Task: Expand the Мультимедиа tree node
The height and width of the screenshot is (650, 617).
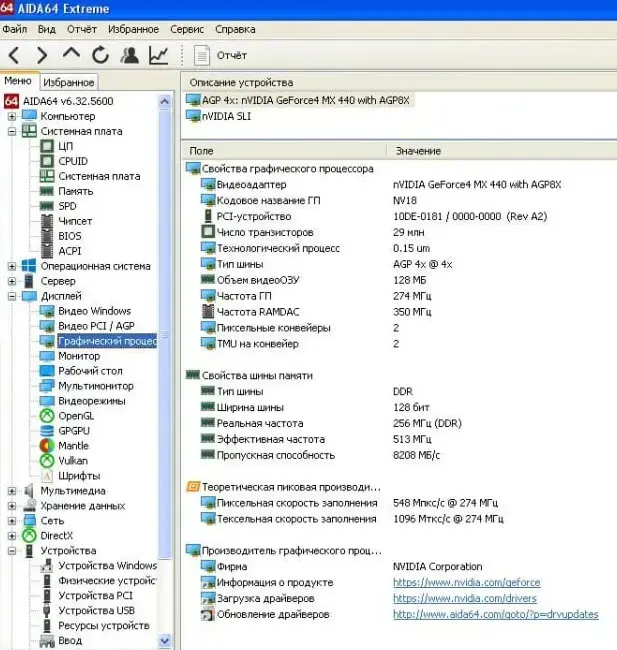Action: [x=12, y=491]
